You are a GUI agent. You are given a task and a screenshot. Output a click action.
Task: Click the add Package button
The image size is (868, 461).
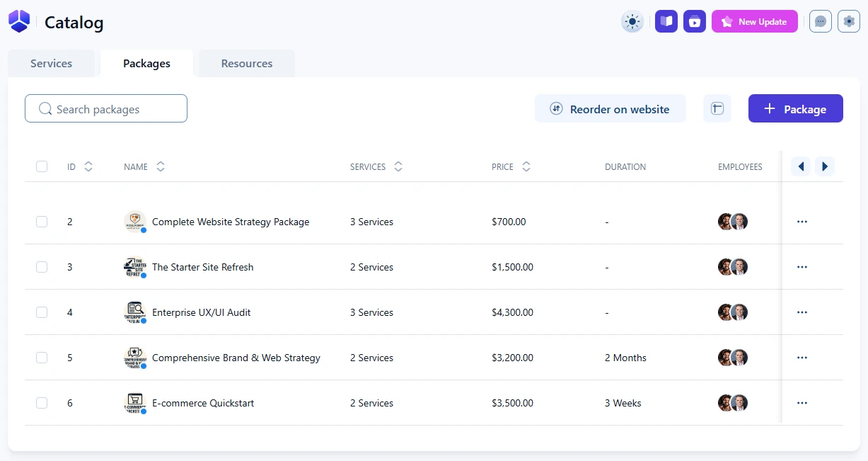[795, 109]
